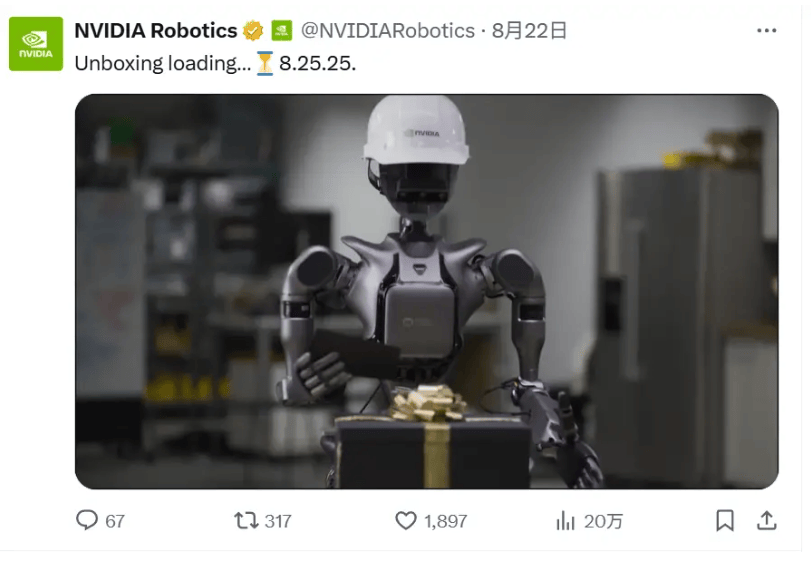Open the NVIDIA Robotics display name
This screenshot has height=569, width=811.
pos(156,31)
